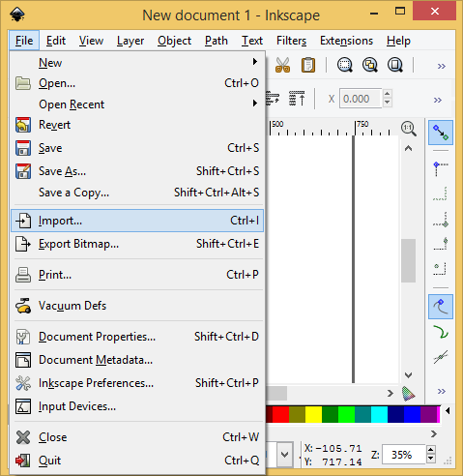Click the Save floppy disk icon
This screenshot has height=476, width=463.
tap(23, 148)
